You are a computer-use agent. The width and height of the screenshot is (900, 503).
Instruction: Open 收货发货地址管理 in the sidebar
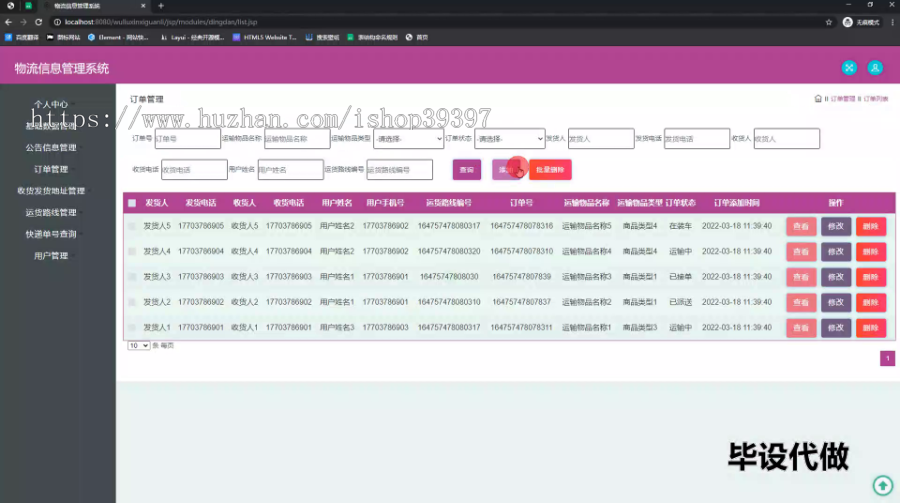coord(51,191)
